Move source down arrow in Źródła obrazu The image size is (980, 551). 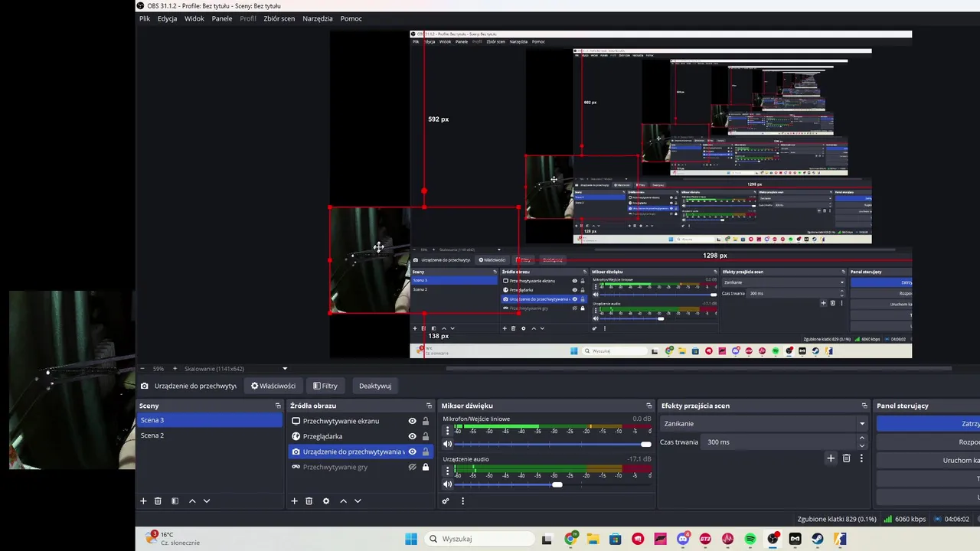coord(357,501)
